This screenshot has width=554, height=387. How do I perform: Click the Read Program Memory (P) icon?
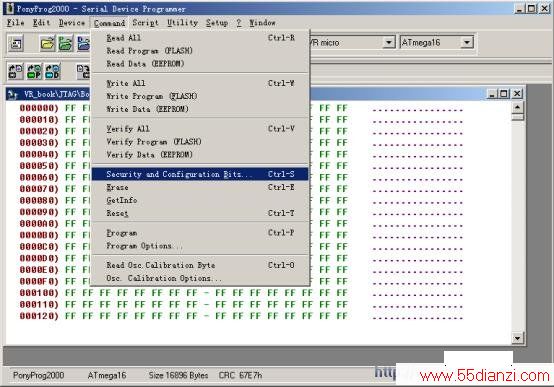[x=34, y=71]
